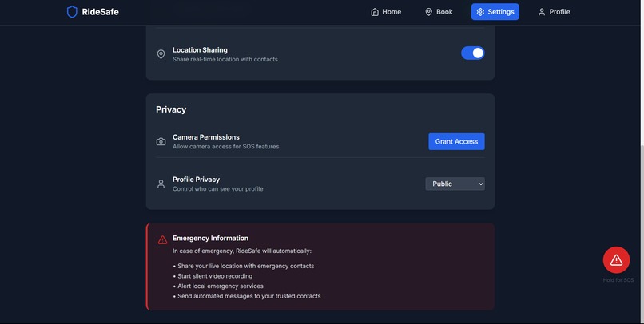Open the Profile nav tab
The width and height of the screenshot is (644, 324).
pos(554,12)
